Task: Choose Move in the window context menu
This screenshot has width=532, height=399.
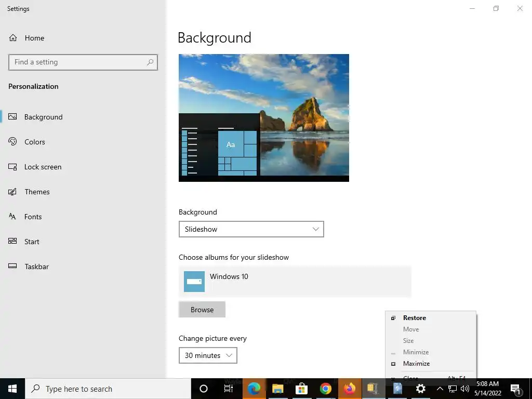Action: (x=431, y=329)
